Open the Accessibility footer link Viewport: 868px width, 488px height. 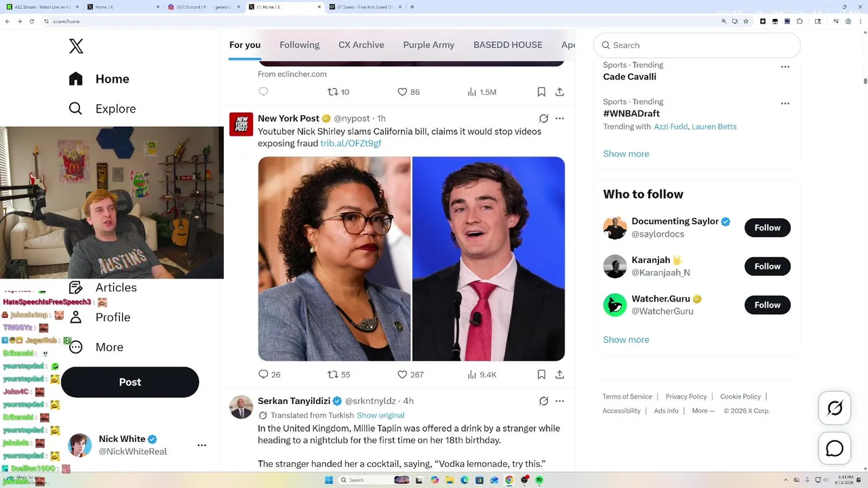[x=622, y=411]
